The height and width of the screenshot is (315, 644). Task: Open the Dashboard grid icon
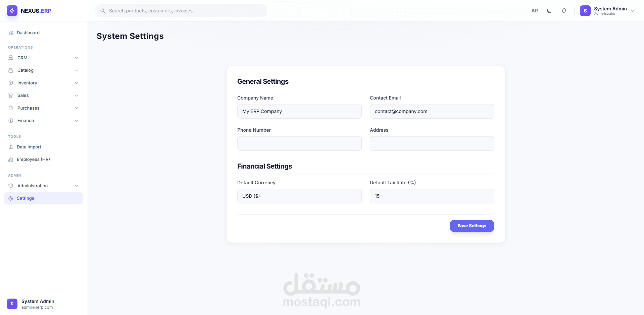click(11, 33)
